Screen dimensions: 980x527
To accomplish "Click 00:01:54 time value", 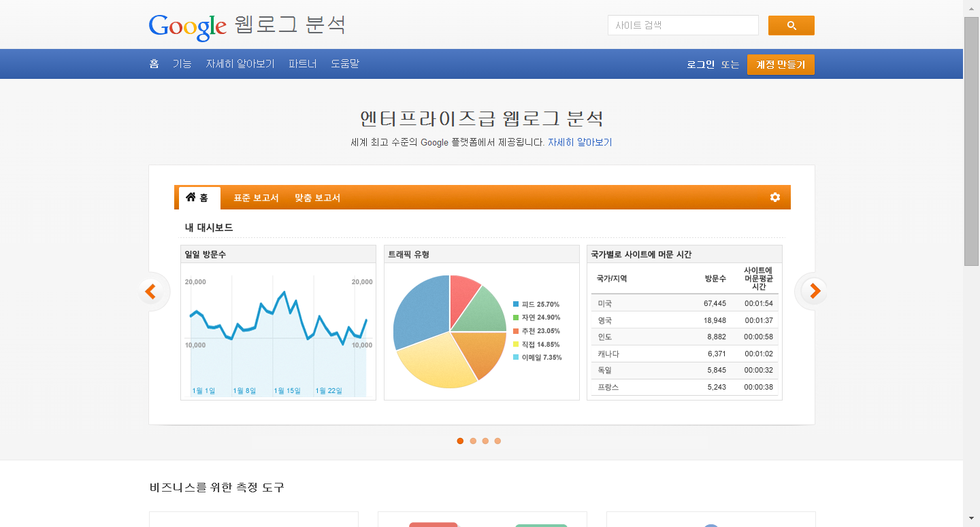I will pyautogui.click(x=759, y=303).
